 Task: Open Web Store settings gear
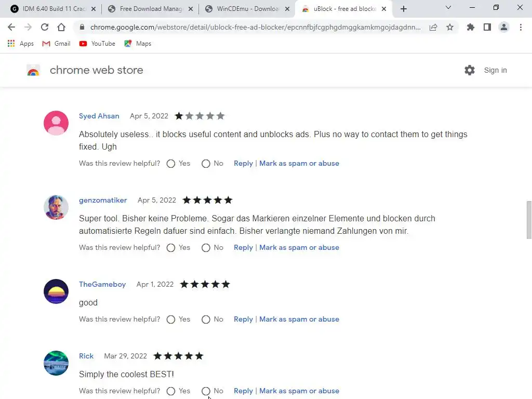[470, 70]
